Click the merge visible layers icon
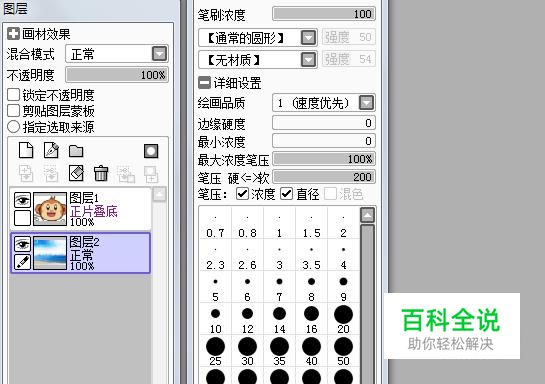 point(126,174)
